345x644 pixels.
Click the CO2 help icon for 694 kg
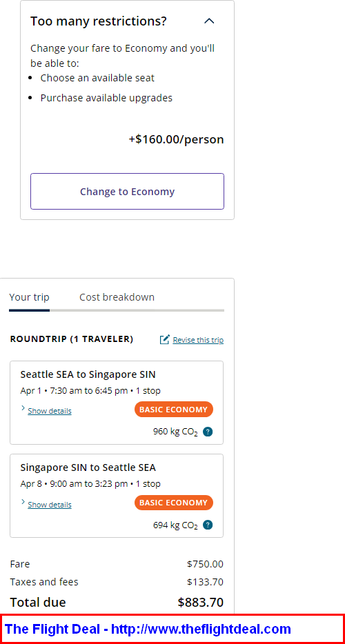point(208,525)
